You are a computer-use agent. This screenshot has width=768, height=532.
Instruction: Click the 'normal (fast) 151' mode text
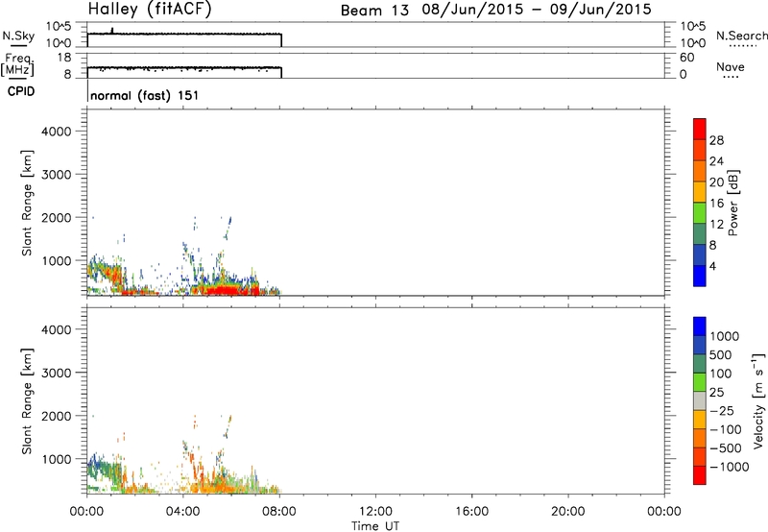[145, 95]
